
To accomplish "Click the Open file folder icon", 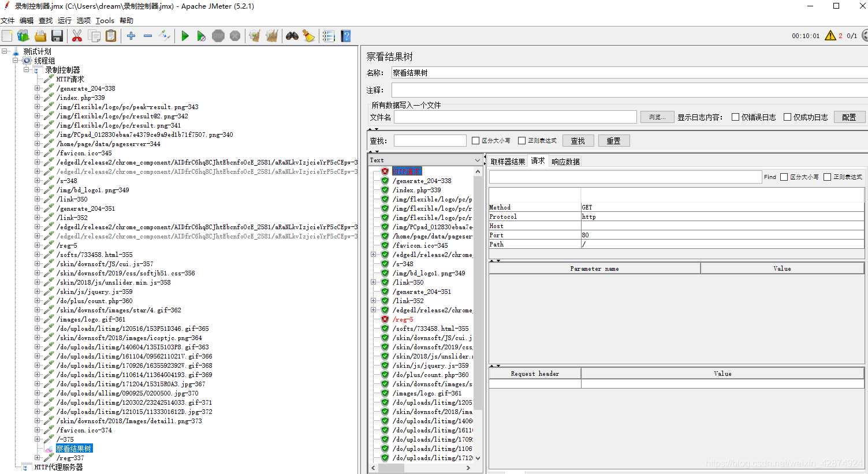I will pos(40,36).
